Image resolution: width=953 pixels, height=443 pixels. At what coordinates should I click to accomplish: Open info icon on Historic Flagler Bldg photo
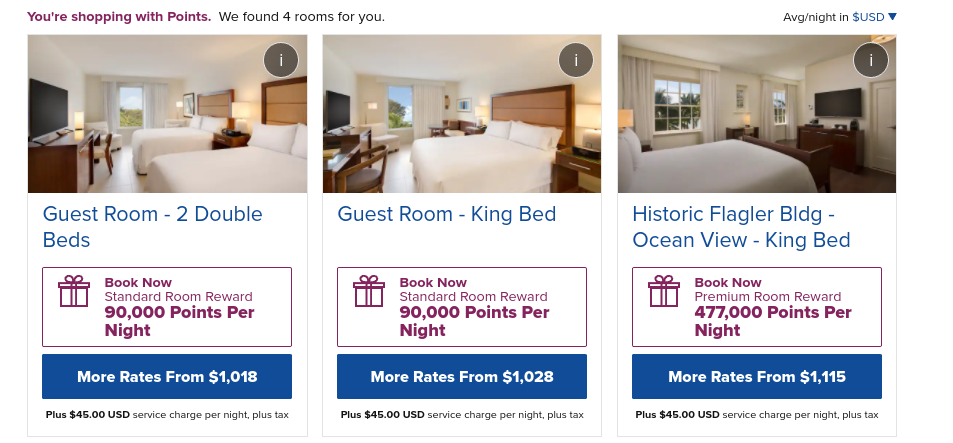pyautogui.click(x=871, y=60)
